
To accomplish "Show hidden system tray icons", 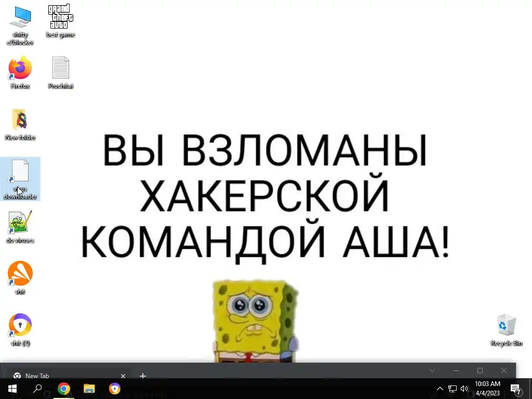I will 440,389.
